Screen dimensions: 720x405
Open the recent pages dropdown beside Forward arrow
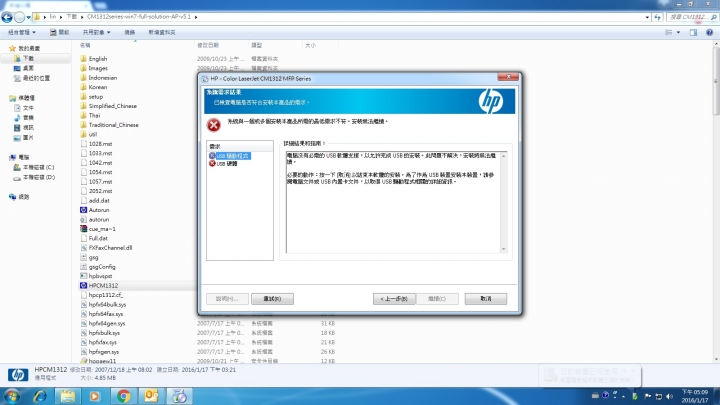[28, 17]
